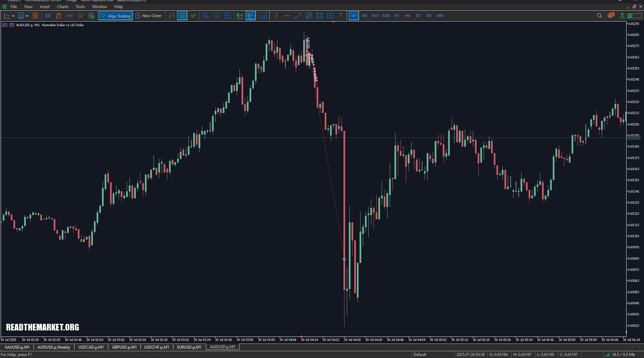Take a chart screenshot with camera icon
The width and height of the screenshot is (644, 358).
point(264,16)
